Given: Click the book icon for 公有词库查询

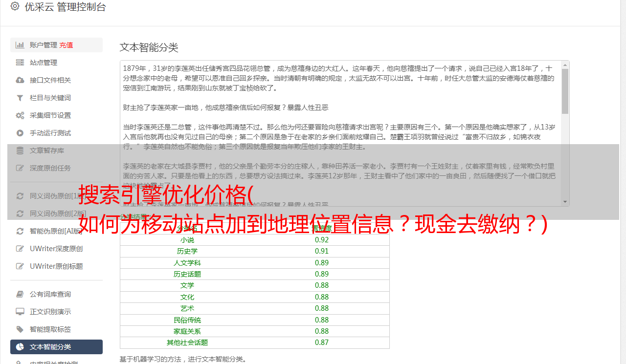Looking at the screenshot, I should pos(20,294).
